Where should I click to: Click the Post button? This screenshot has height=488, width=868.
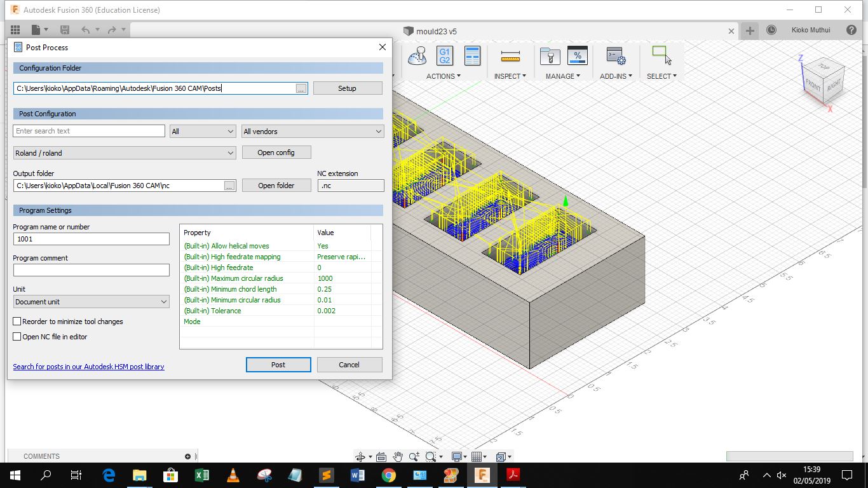coord(278,365)
